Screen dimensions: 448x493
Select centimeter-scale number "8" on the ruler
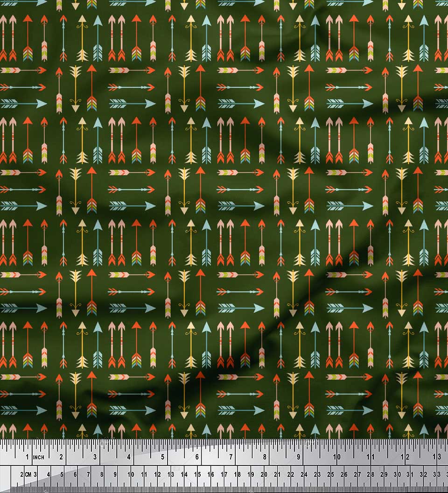(x=102, y=474)
